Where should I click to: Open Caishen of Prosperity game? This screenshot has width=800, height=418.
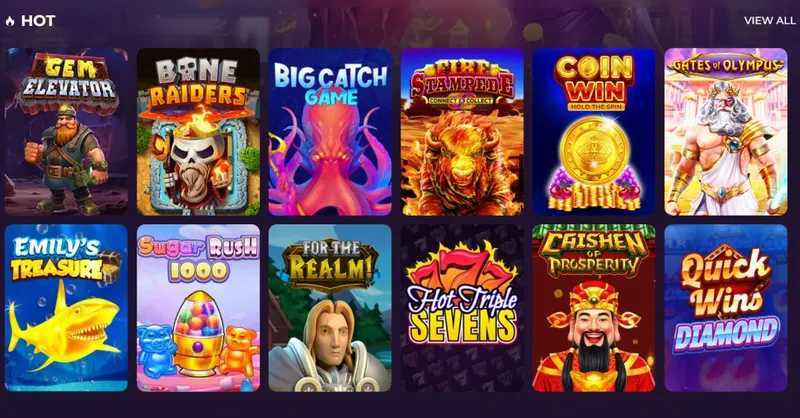pyautogui.click(x=594, y=308)
